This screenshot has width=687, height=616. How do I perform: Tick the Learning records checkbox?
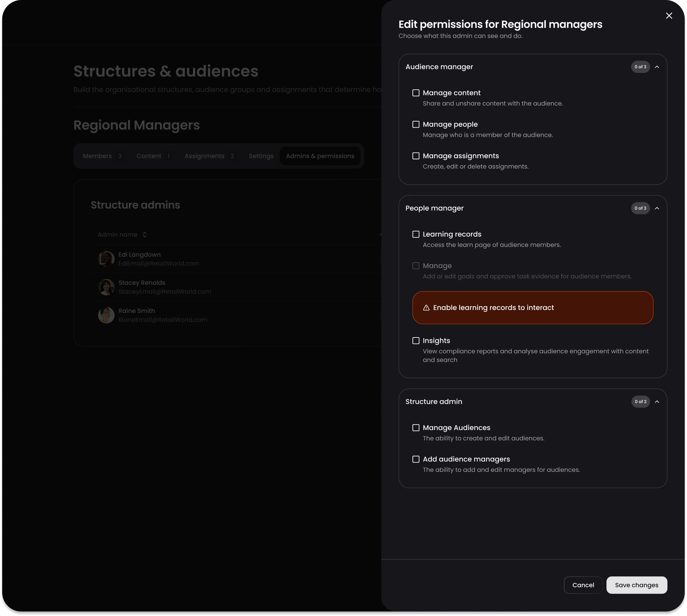[416, 234]
